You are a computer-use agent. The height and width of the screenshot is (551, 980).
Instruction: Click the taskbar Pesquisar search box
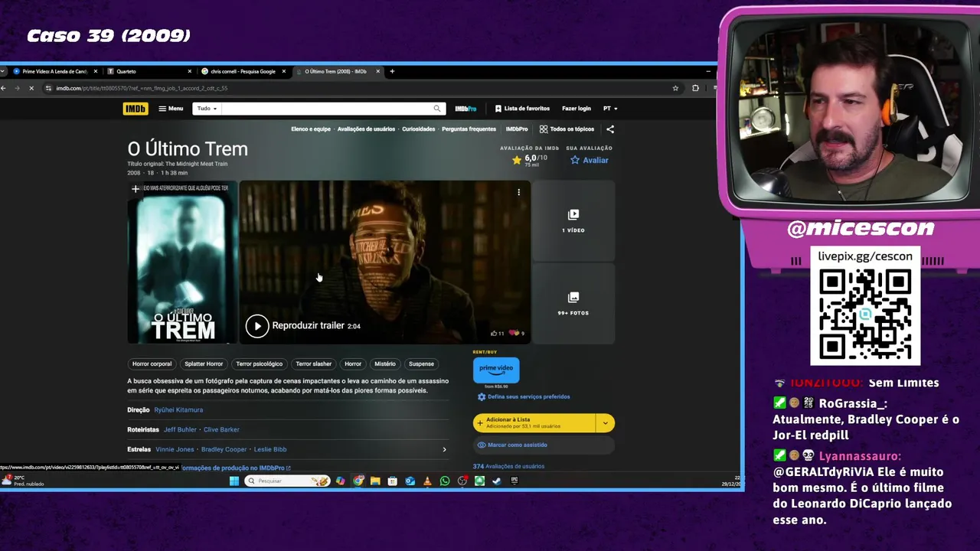(287, 481)
